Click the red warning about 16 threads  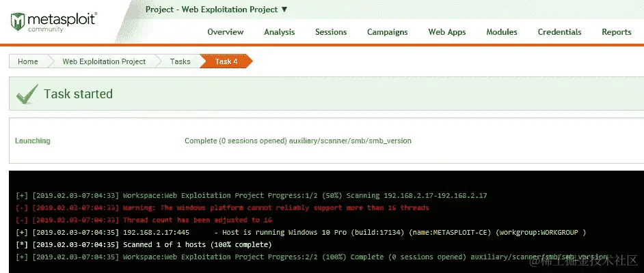[x=222, y=208]
